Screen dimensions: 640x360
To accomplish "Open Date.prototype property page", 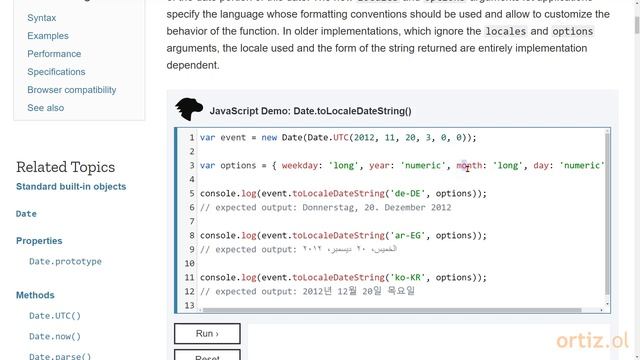I will tap(65, 262).
